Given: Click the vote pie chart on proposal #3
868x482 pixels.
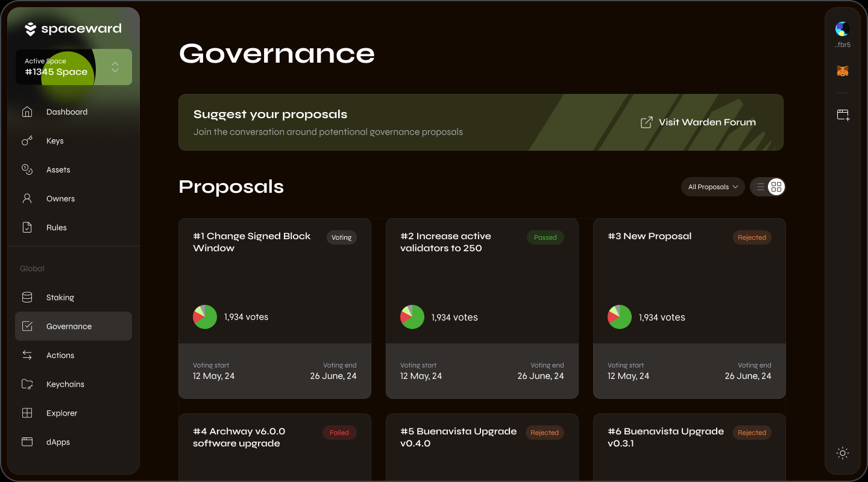Looking at the screenshot, I should (620, 317).
